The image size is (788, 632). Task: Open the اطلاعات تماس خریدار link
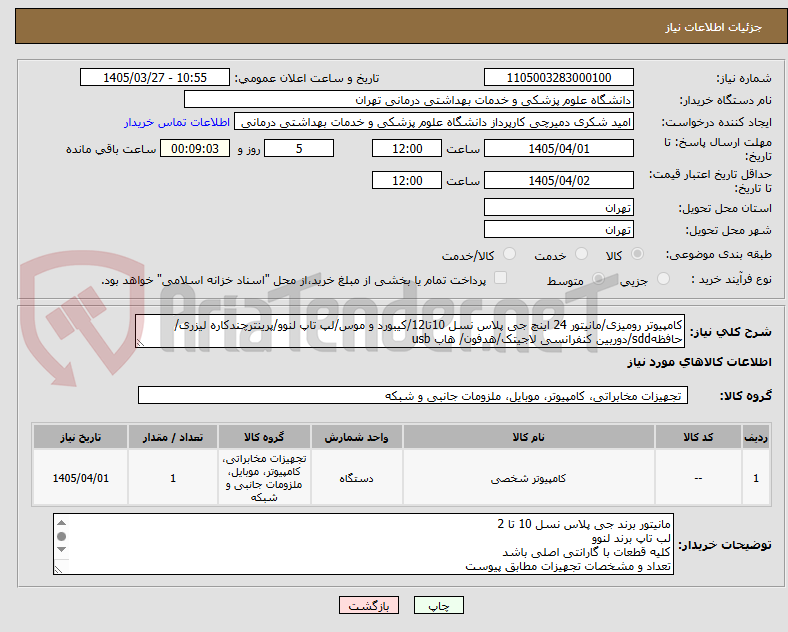click(177, 122)
